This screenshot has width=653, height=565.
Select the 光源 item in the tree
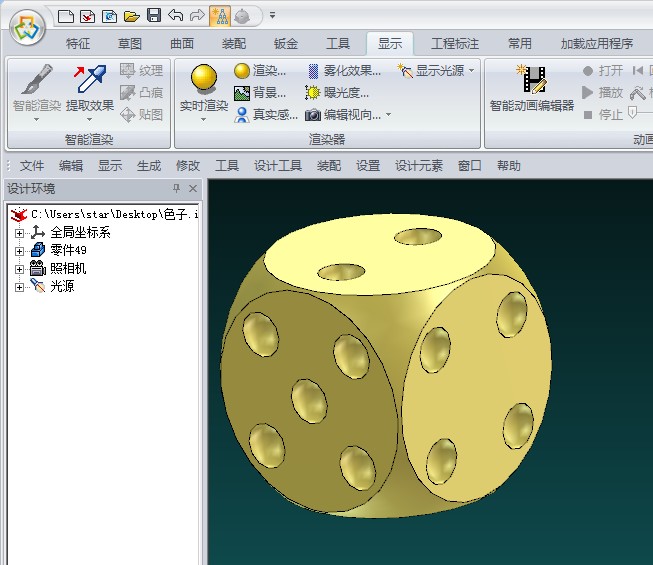pos(62,287)
